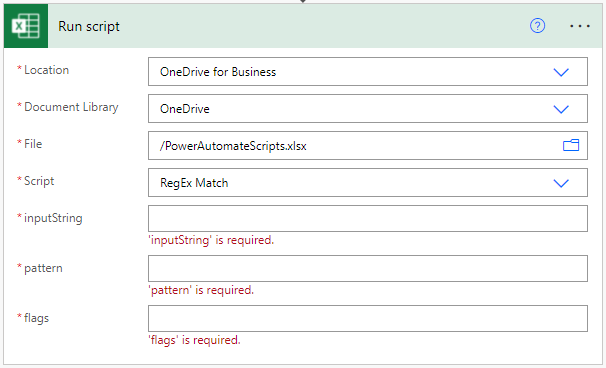The image size is (606, 368).
Task: Click the 'pattern' is required error
Action: (x=201, y=290)
